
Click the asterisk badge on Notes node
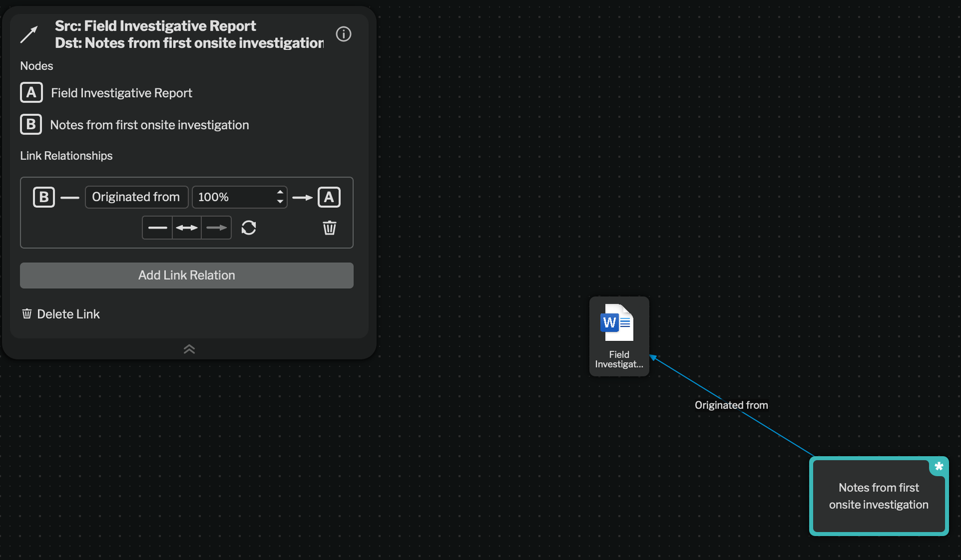tap(939, 466)
